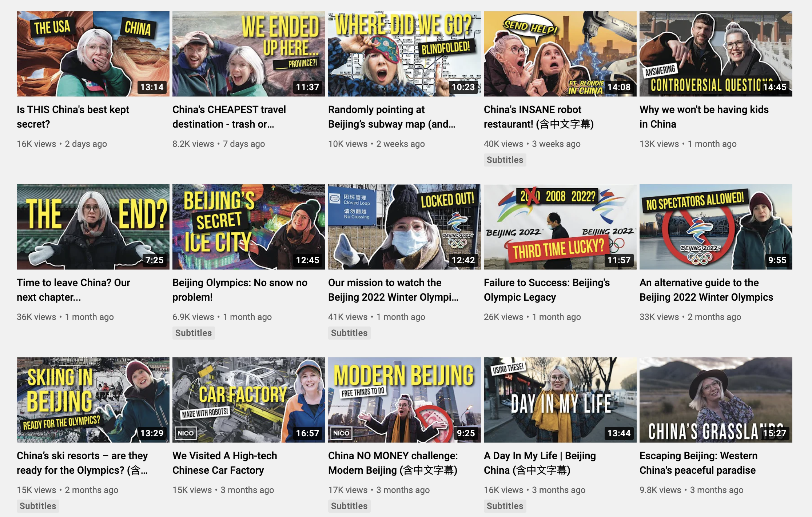The height and width of the screenshot is (517, 812).
Task: Open 'Is THIS China's best kept secret?' thumbnail
Action: click(93, 53)
